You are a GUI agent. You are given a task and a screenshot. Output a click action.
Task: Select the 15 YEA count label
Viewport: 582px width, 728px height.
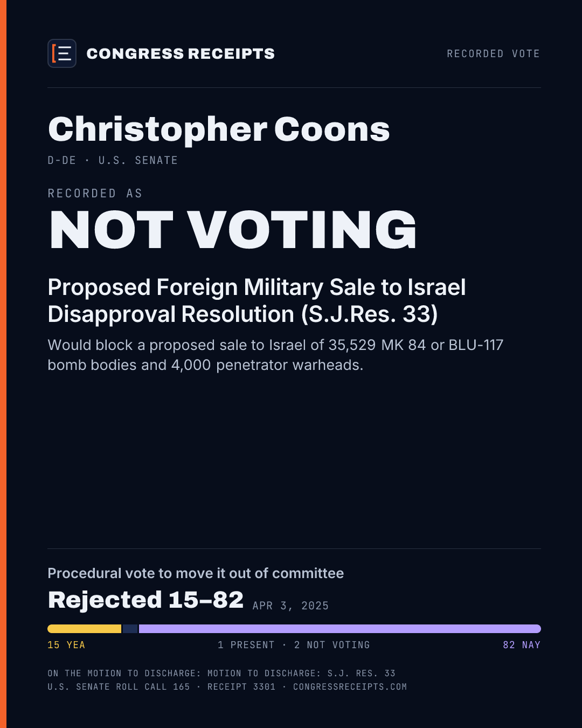tap(66, 645)
